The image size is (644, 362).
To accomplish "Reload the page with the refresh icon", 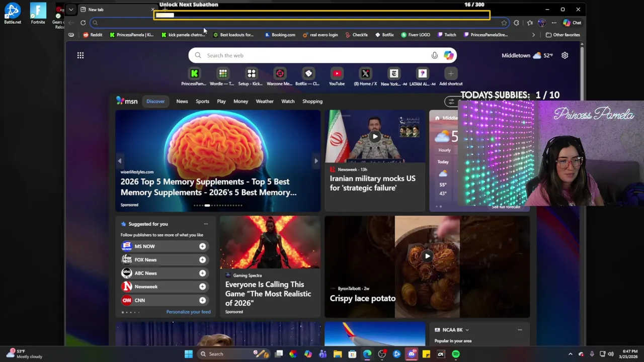I will 83,23.
